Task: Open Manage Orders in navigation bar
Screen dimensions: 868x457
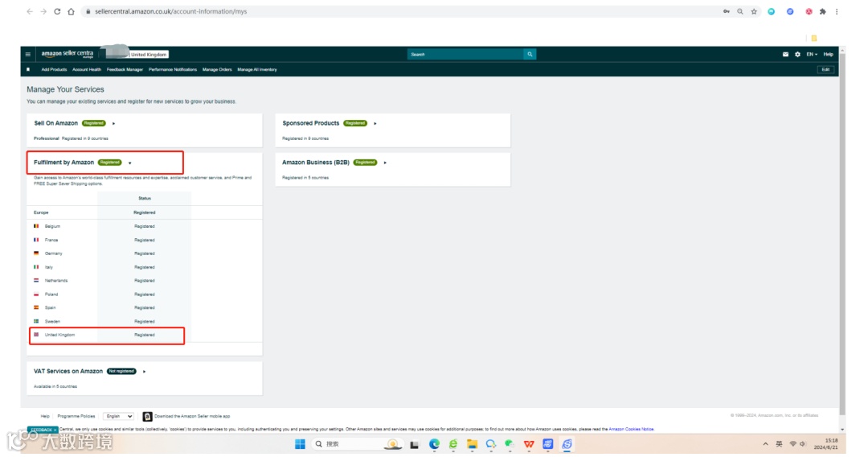Action: (217, 69)
